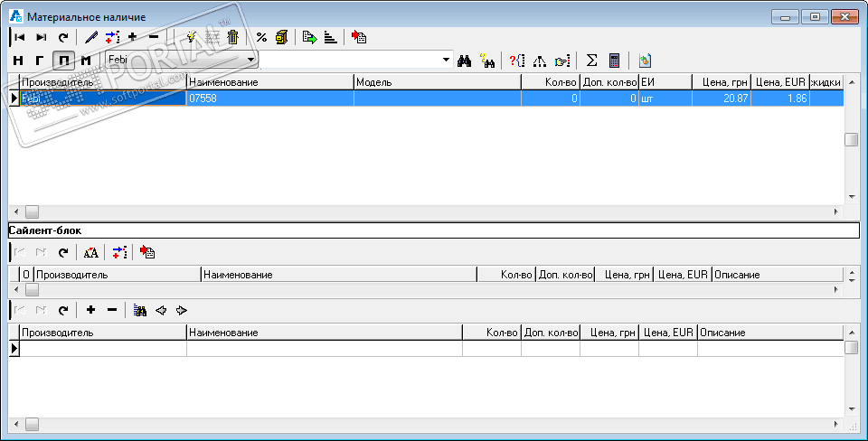Image resolution: width=868 pixels, height=441 pixels.
Task: Click the sort bars icon
Action: tap(331, 37)
